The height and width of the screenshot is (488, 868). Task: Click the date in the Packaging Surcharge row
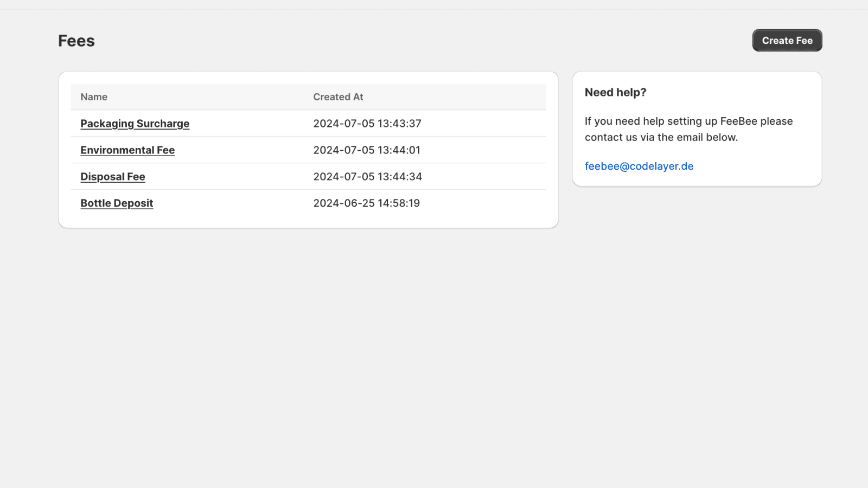click(344, 124)
